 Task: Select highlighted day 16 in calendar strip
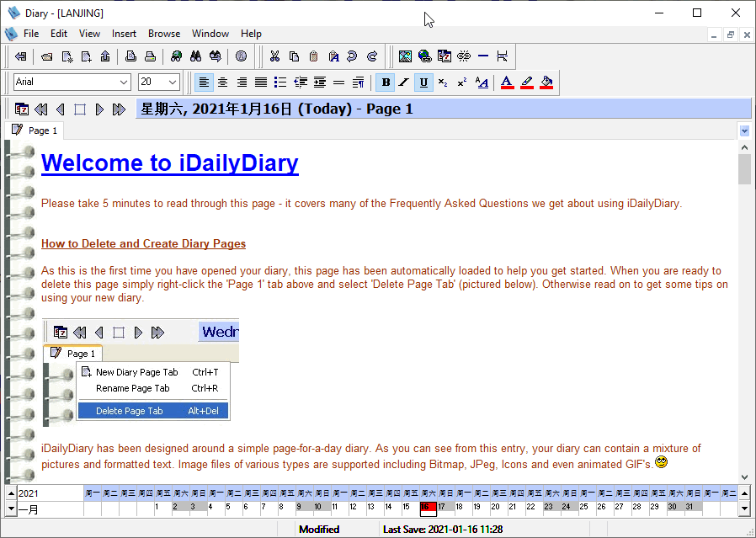pos(429,509)
